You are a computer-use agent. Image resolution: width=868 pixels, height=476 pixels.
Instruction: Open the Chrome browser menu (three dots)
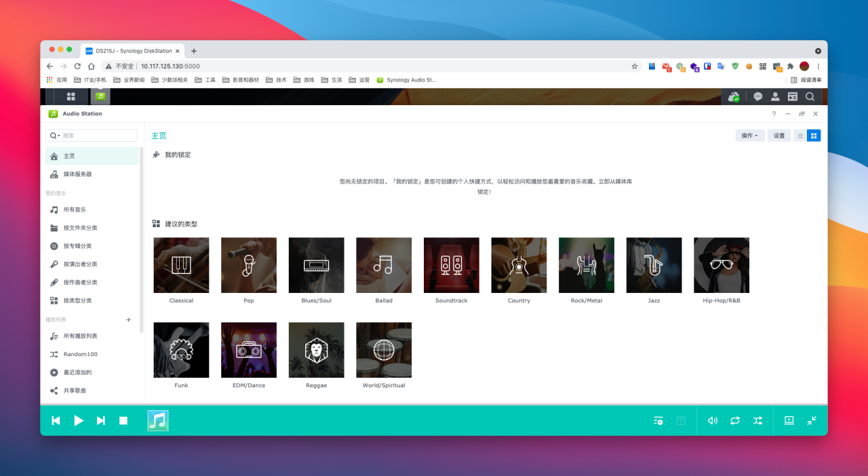point(818,66)
